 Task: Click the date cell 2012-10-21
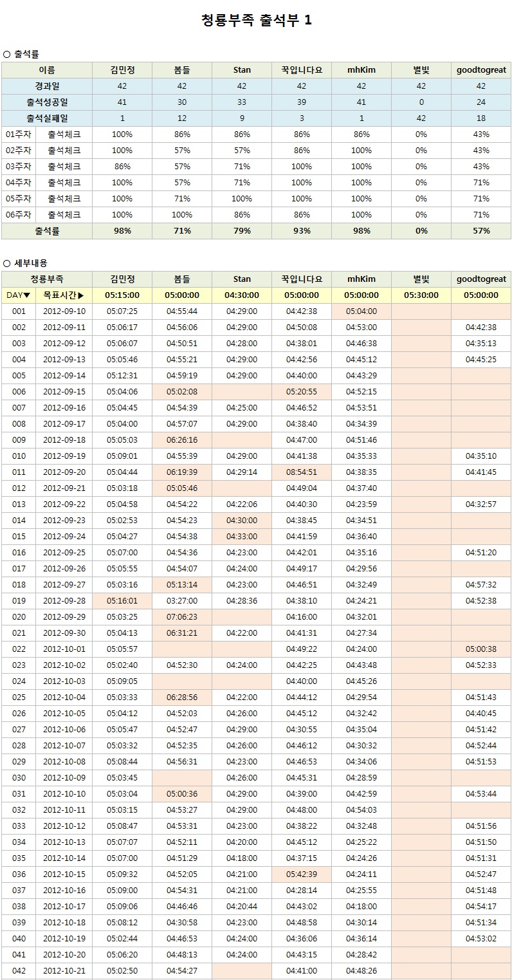click(64, 971)
